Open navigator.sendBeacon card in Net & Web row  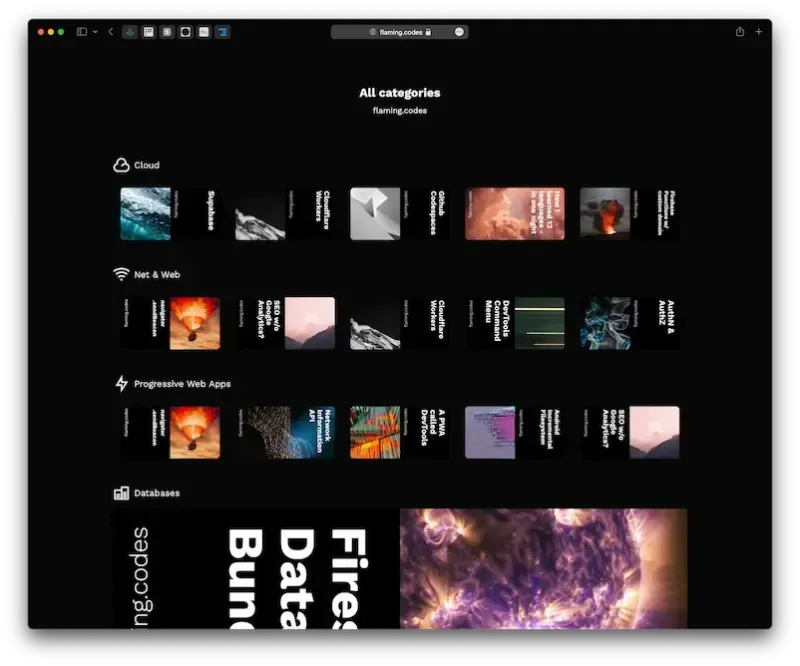coord(170,323)
